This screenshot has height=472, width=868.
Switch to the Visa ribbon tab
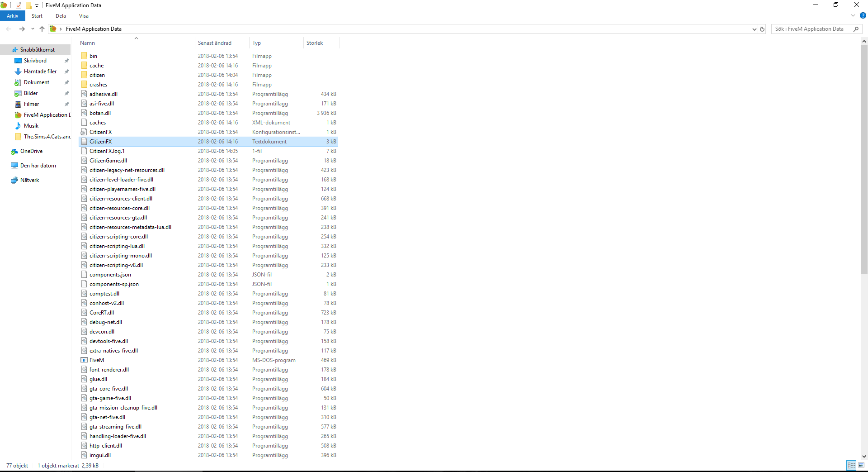(84, 16)
